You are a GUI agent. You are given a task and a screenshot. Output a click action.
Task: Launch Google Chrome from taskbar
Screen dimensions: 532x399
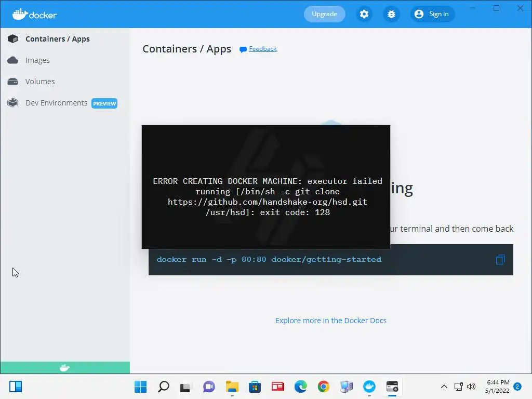(323, 387)
